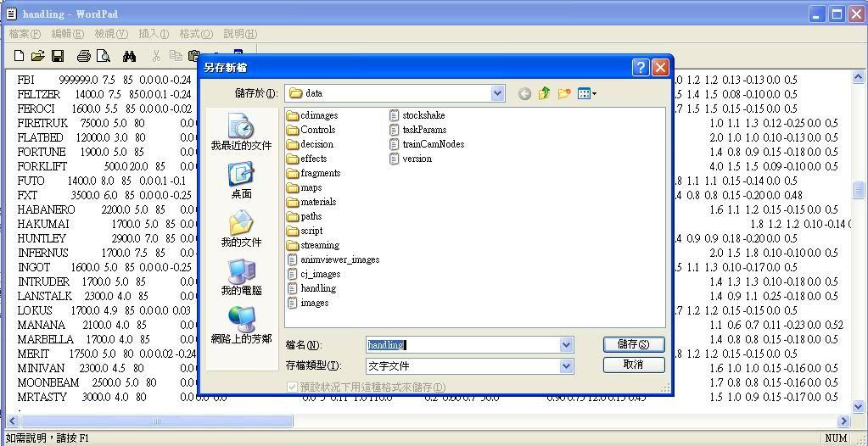868x446 pixels.
Task: Open 我最近的文件 in the places bar
Action: pyautogui.click(x=241, y=132)
